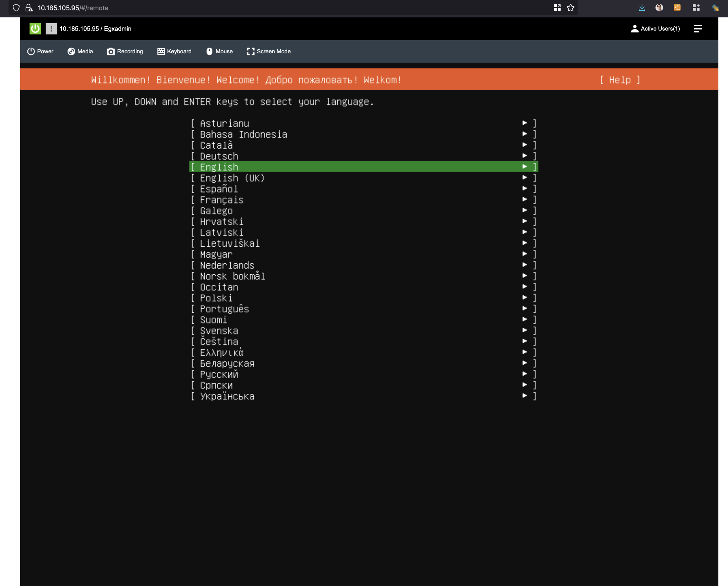Click the gray exclamation alert icon
Viewport: 728px width, 586px height.
(x=51, y=28)
